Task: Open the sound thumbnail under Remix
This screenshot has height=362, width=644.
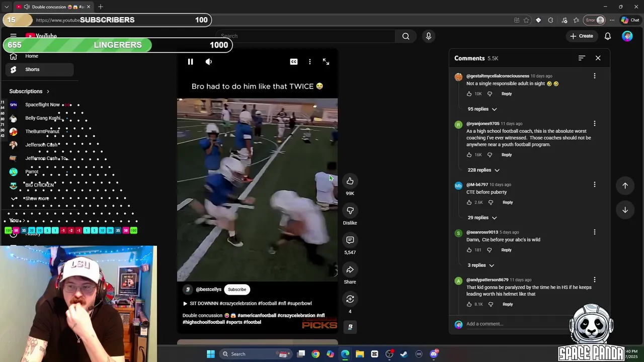Action: point(350,327)
